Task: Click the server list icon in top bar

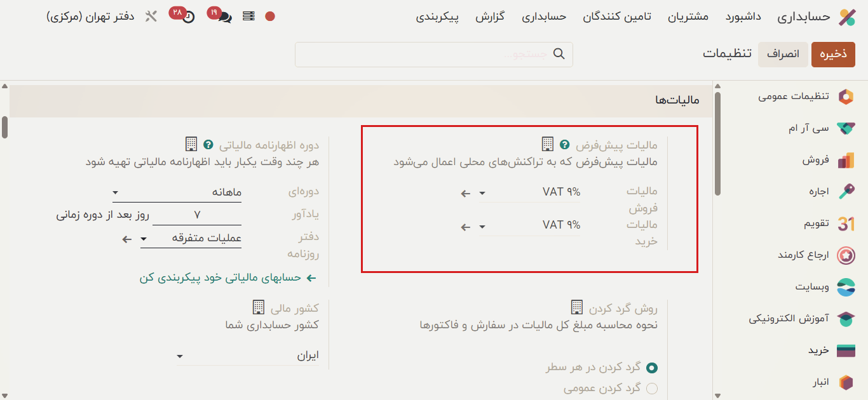Action: 248,17
